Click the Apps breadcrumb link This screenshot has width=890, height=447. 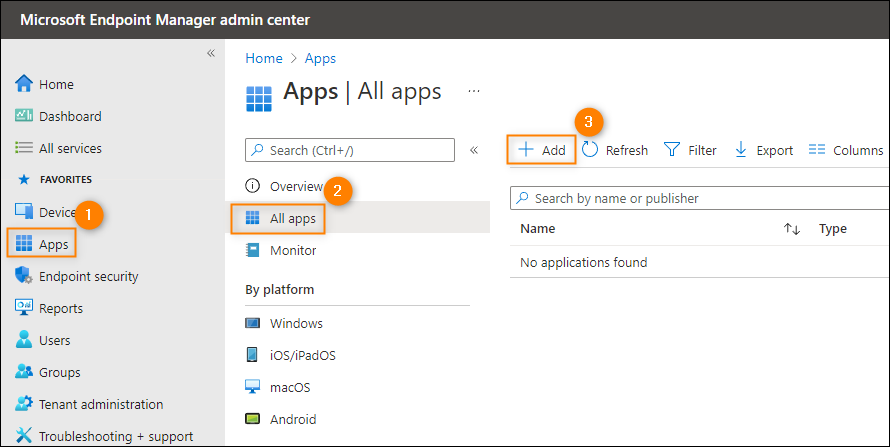[320, 58]
